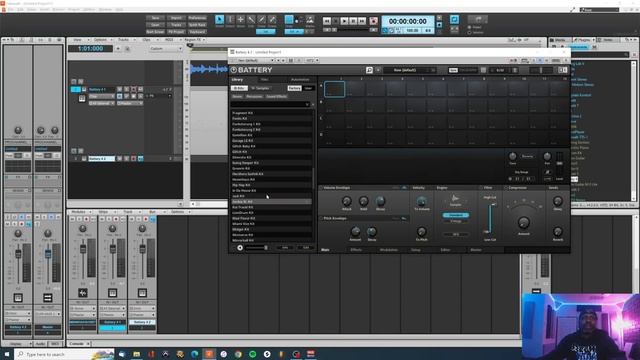Click the Compressor Amount knob
Screen dimensions: 640x360
(x=524, y=222)
